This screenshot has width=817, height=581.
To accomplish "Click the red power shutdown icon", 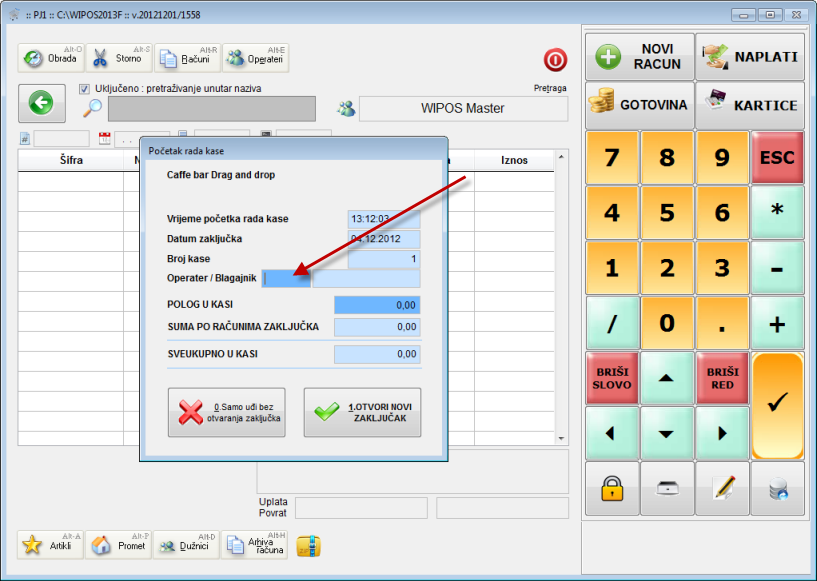I will click(555, 59).
